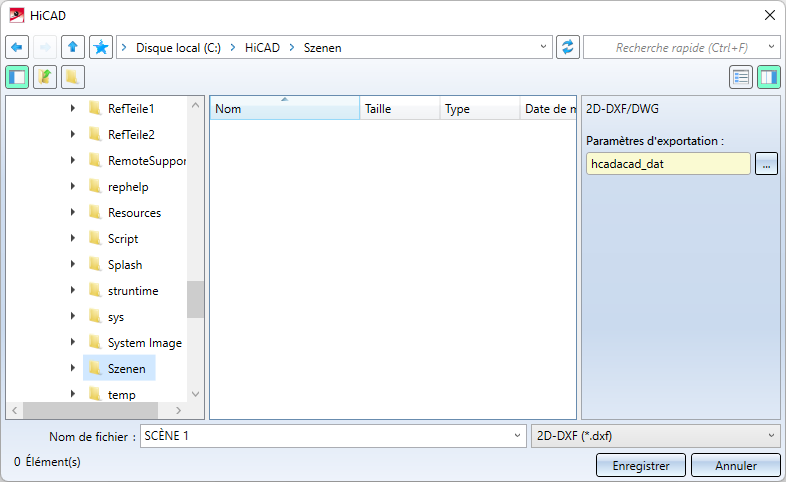
Task: Click the folder icon with green arrow
Action: click(x=45, y=77)
